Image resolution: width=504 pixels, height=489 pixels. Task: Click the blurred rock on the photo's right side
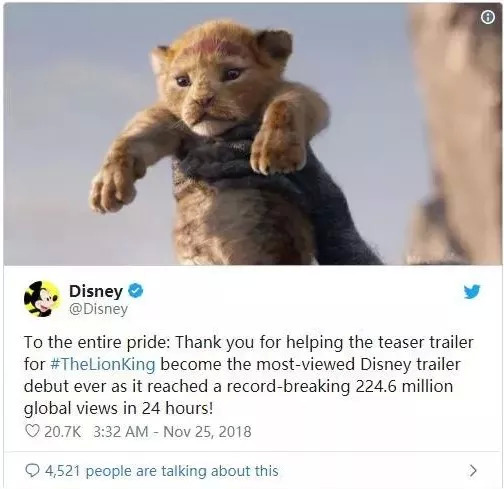point(455,133)
